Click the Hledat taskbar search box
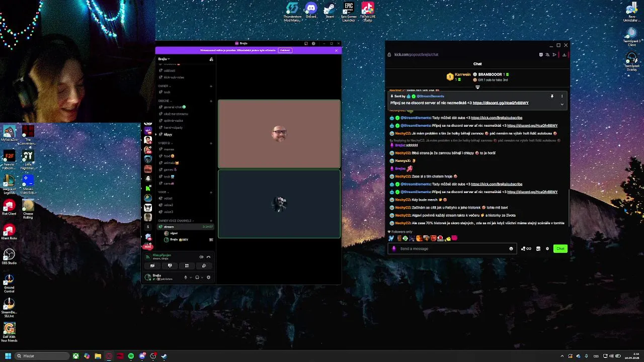This screenshot has height=362, width=644. pos(41,356)
